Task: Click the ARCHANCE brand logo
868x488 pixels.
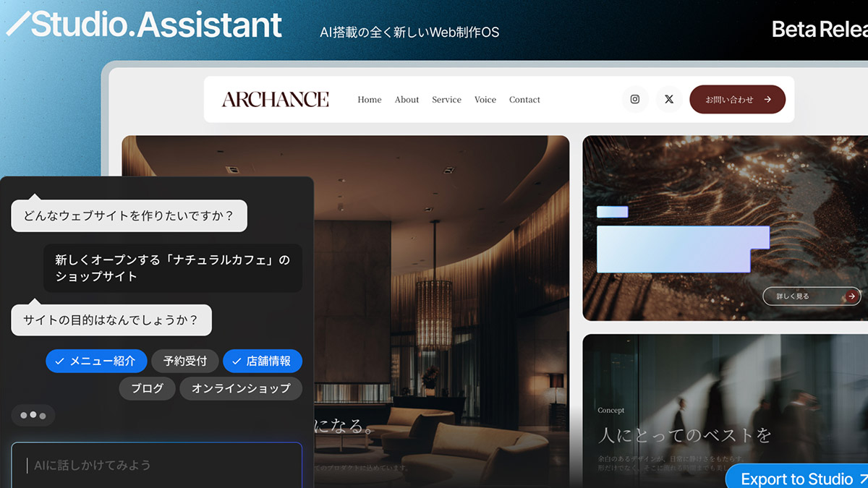Action: point(276,99)
